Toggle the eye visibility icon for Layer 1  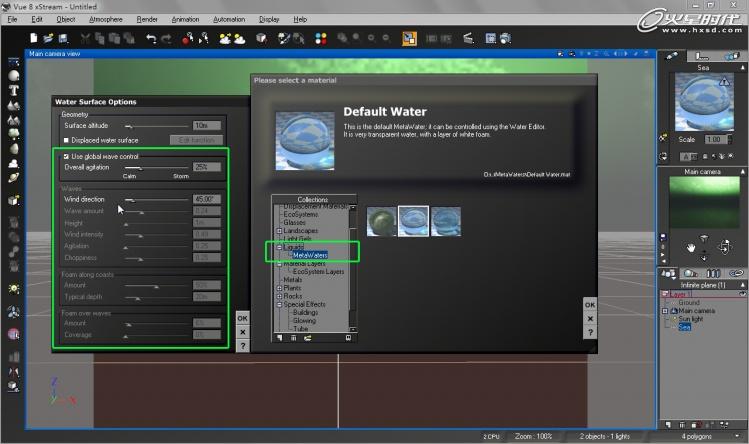click(743, 293)
